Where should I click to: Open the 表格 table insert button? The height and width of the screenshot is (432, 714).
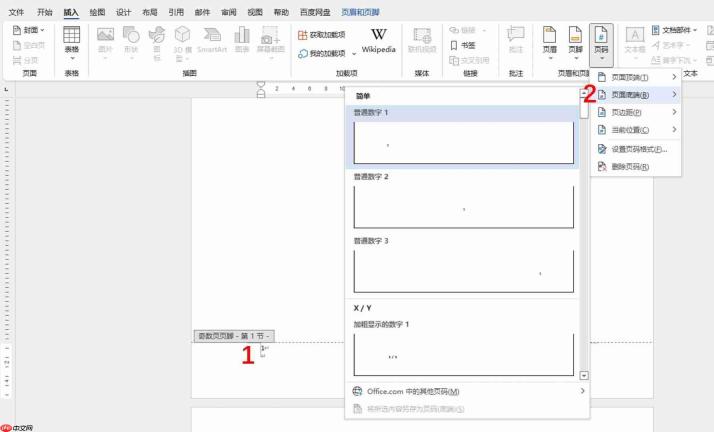[71, 43]
